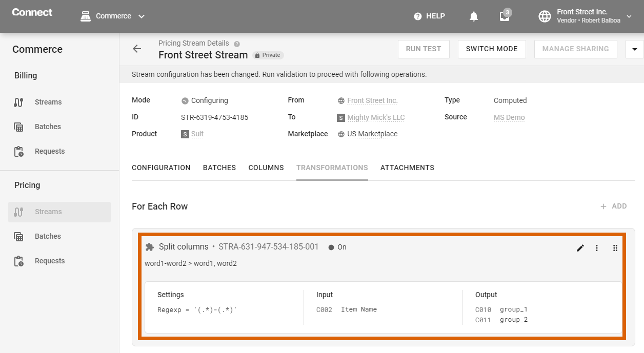Click the SWITCH MODE button
The height and width of the screenshot is (353, 644).
point(492,49)
